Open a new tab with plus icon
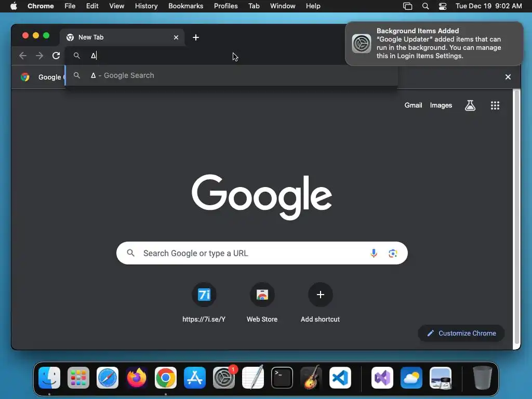 click(x=196, y=37)
